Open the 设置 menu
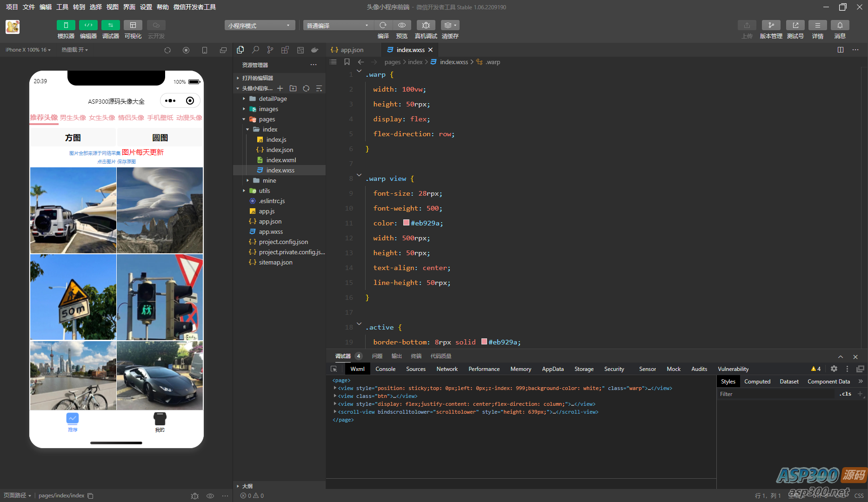Screen dimensions: 868x502 click(x=146, y=7)
